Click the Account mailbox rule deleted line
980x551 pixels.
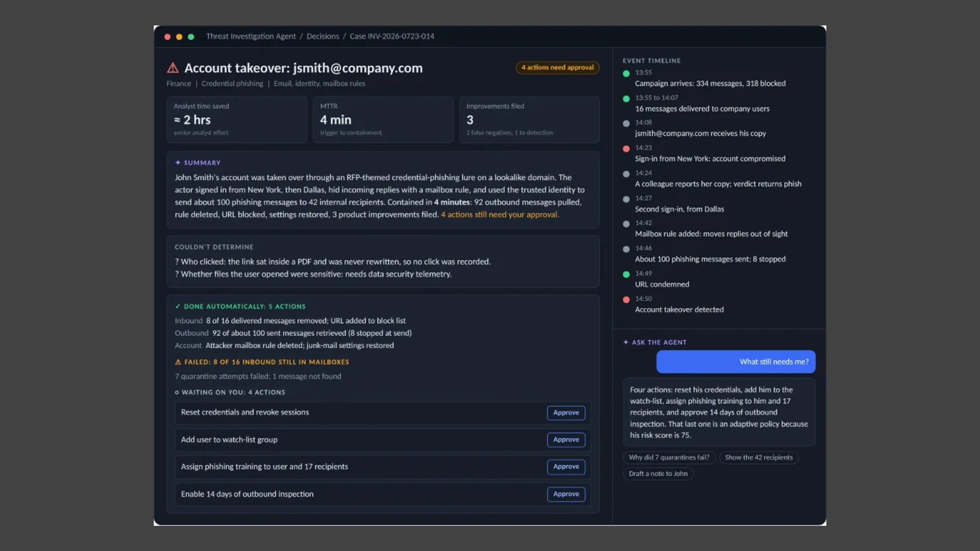click(284, 345)
